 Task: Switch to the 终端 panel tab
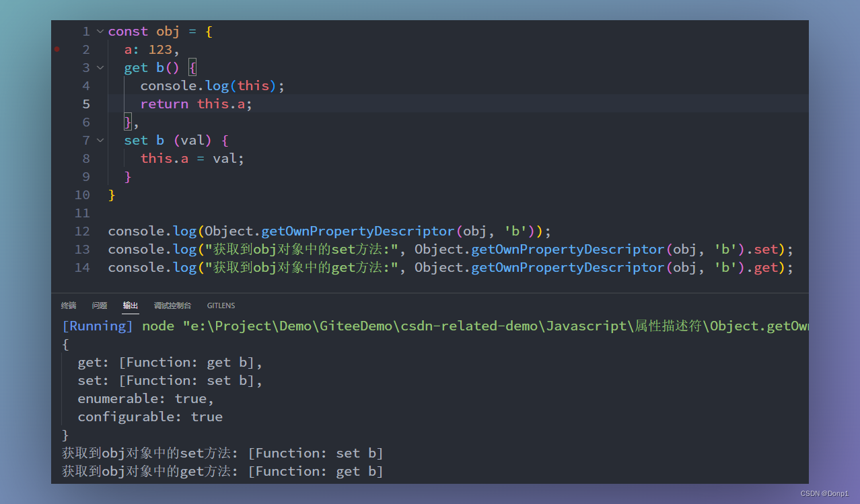(69, 305)
